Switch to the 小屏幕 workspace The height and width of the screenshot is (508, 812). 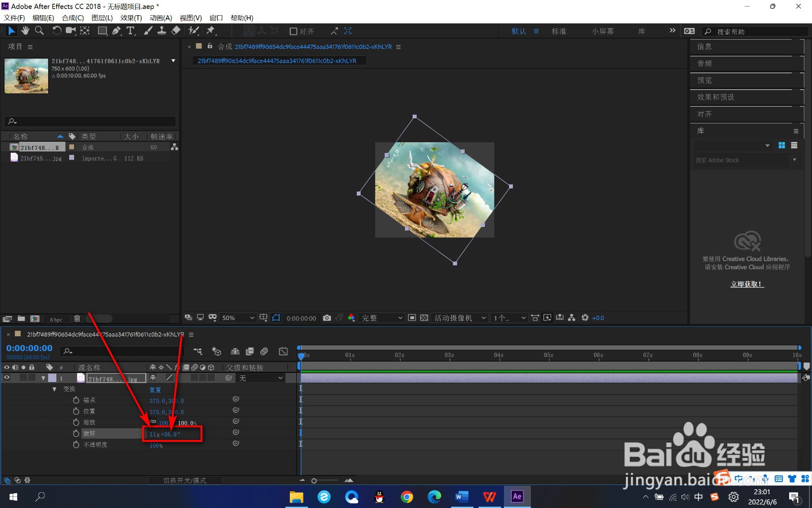click(x=603, y=31)
